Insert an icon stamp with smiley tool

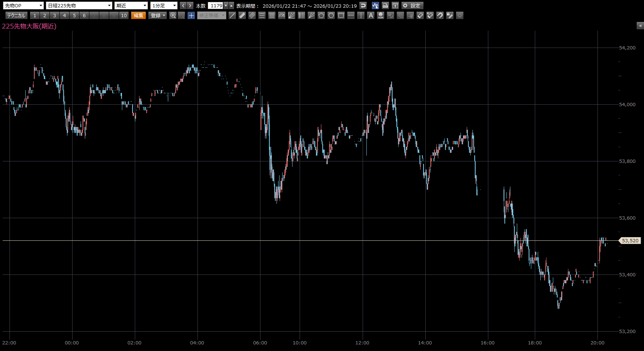[381, 15]
